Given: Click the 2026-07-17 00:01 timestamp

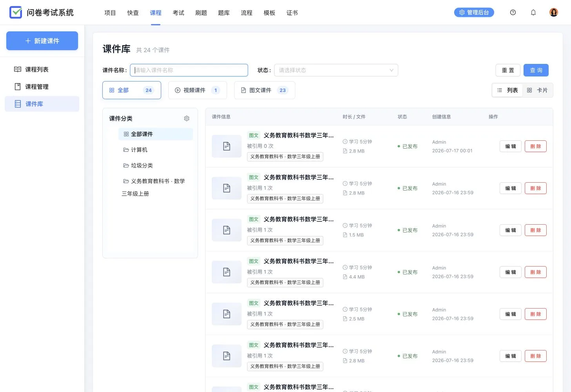Looking at the screenshot, I should click(452, 151).
